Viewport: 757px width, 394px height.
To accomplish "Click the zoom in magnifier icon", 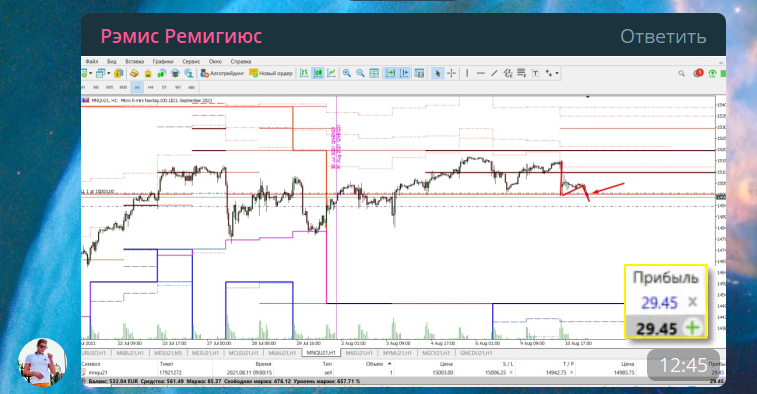I will click(347, 73).
